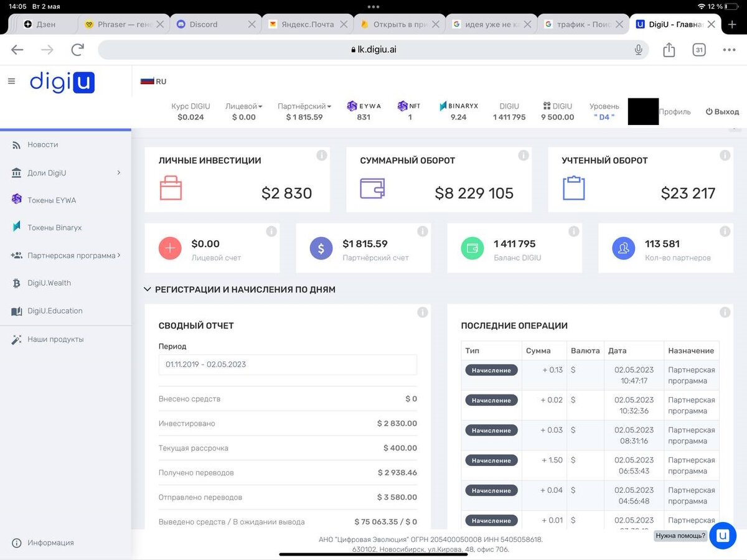
Task: Open info icon on Учтенный оборот card
Action: tap(725, 156)
